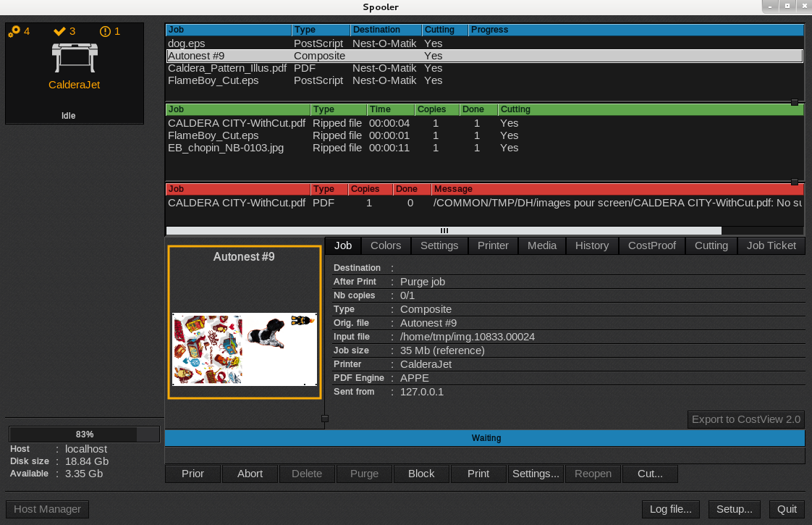812x525 pixels.
Task: Click the CalderaJet printer icon
Action: (74, 56)
